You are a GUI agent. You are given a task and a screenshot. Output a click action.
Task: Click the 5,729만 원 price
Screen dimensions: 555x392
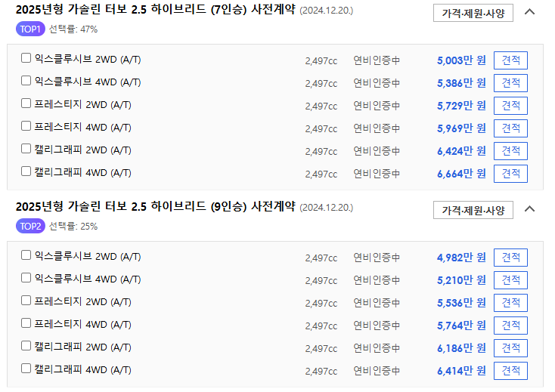pyautogui.click(x=461, y=106)
